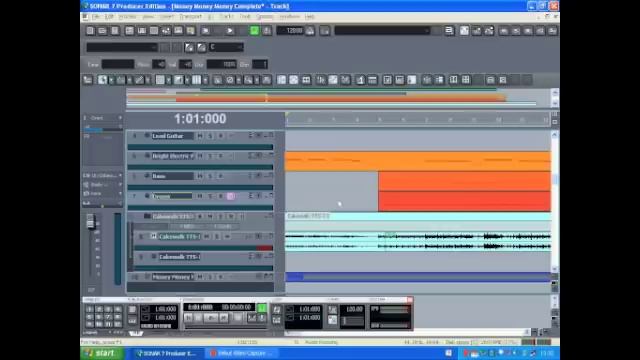
Task: Select the red Drums track clip
Action: 464,201
